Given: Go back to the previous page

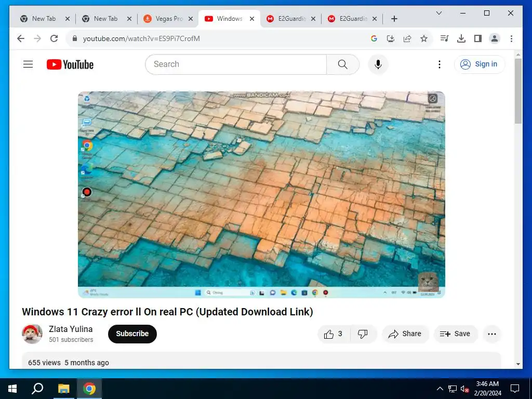Looking at the screenshot, I should pos(21,38).
